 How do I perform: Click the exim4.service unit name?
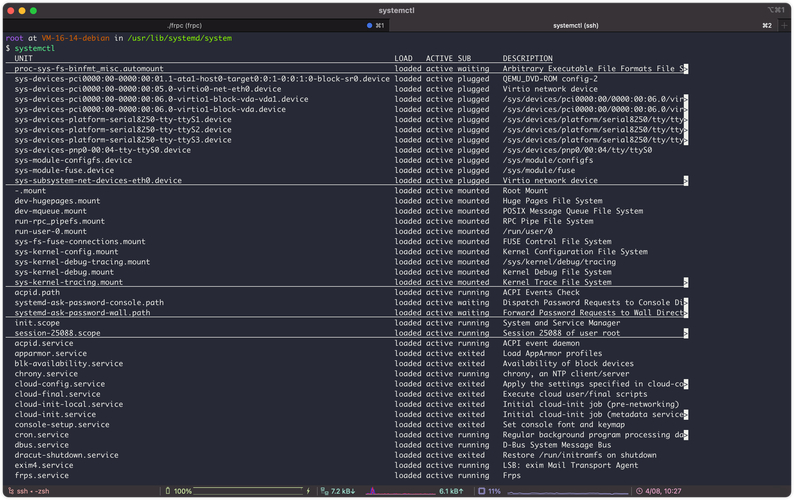(44, 465)
